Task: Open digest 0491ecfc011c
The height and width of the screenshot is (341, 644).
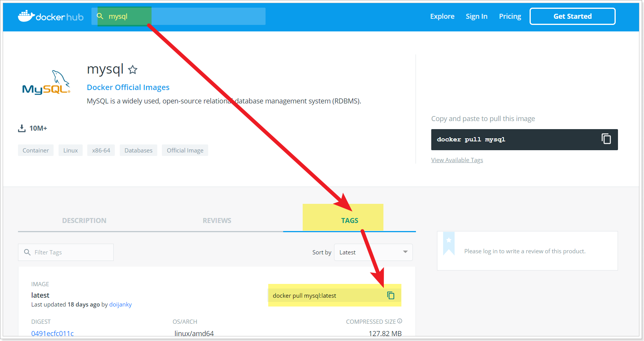Action: point(52,333)
